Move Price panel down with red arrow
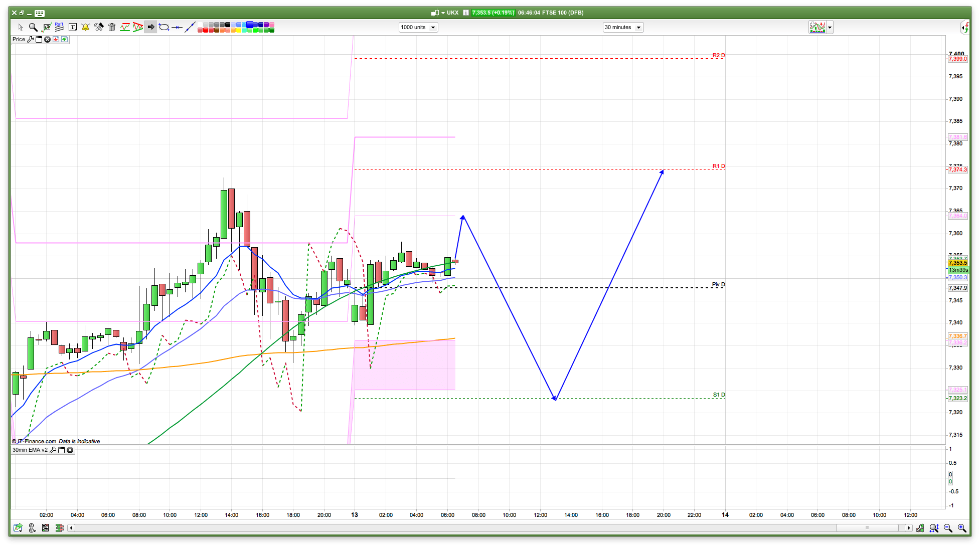 click(56, 39)
